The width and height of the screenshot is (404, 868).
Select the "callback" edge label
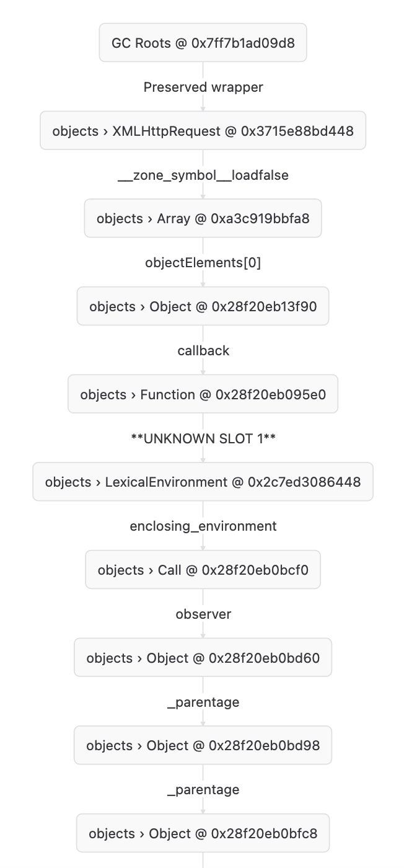pos(203,351)
